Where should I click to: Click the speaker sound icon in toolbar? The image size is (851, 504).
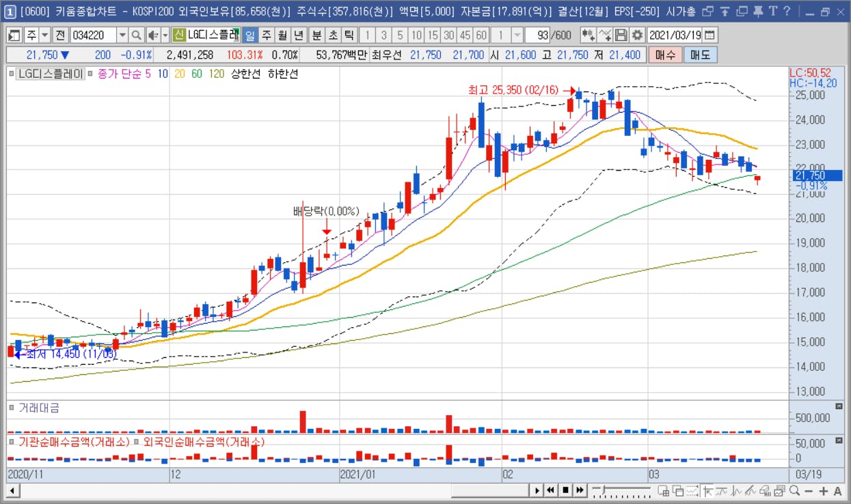(153, 35)
